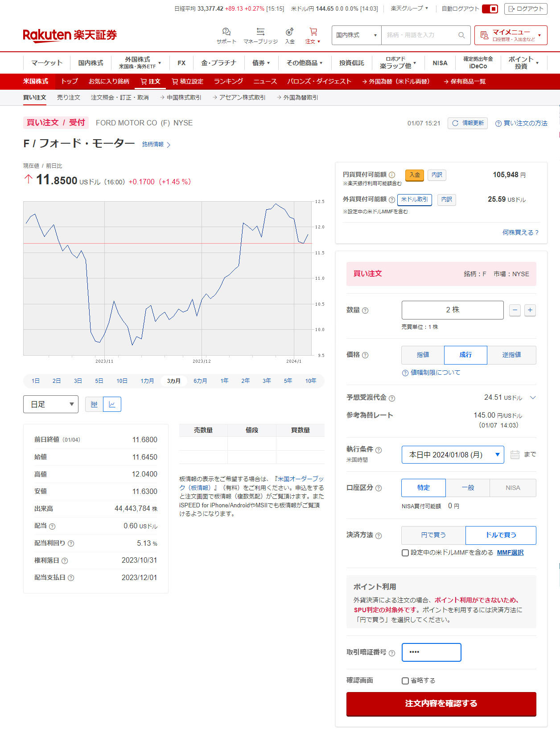
Task: Open the 注文 shopping cart icon
Action: [x=313, y=32]
